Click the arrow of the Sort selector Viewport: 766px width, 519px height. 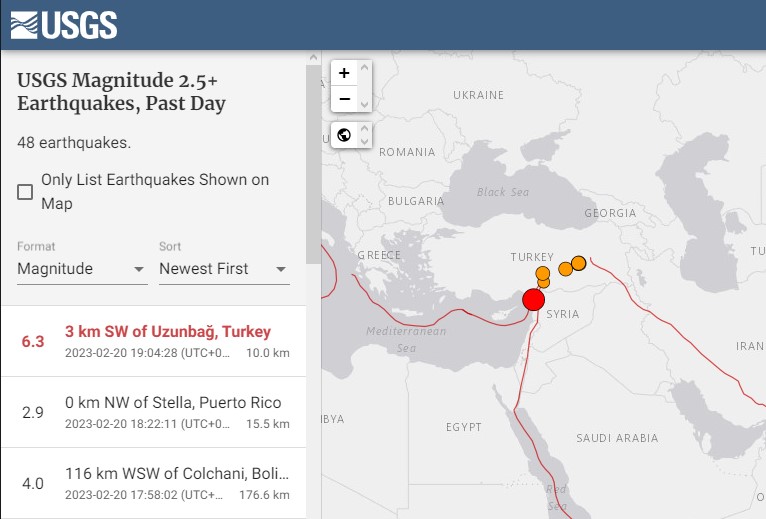click(x=281, y=269)
